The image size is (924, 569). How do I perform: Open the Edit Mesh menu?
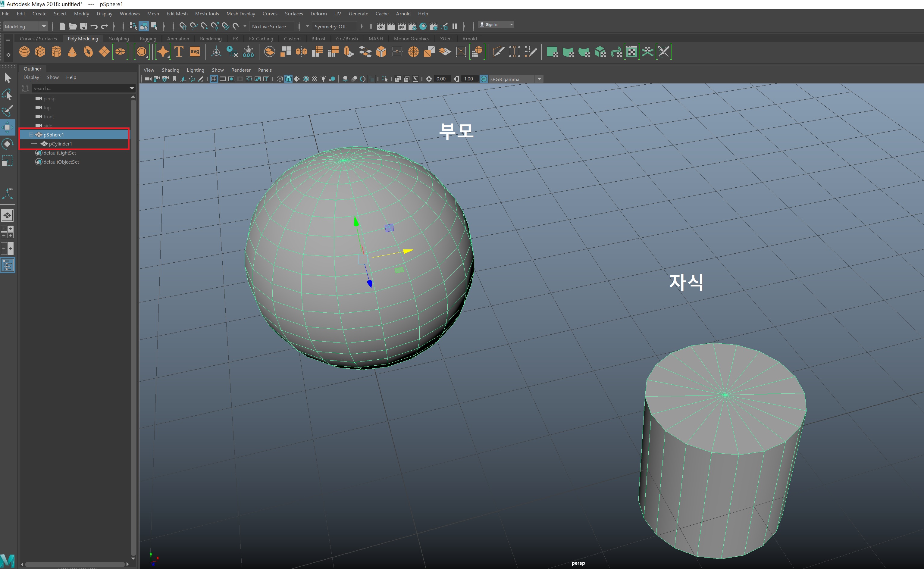177,14
